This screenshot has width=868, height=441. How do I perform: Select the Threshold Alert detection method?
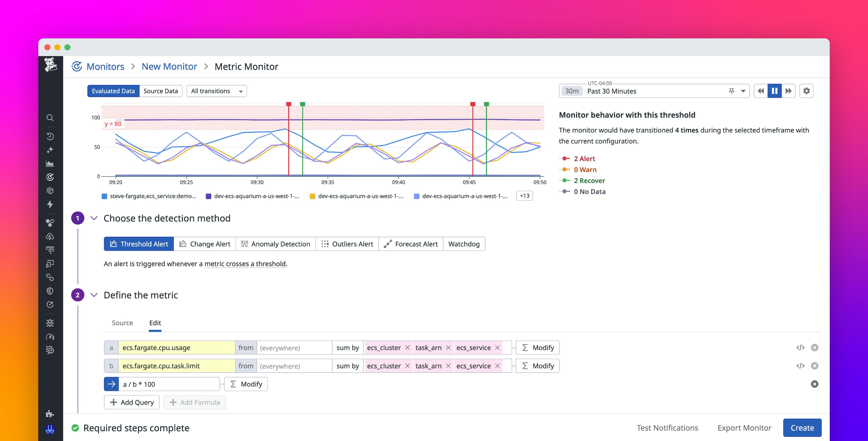(138, 244)
